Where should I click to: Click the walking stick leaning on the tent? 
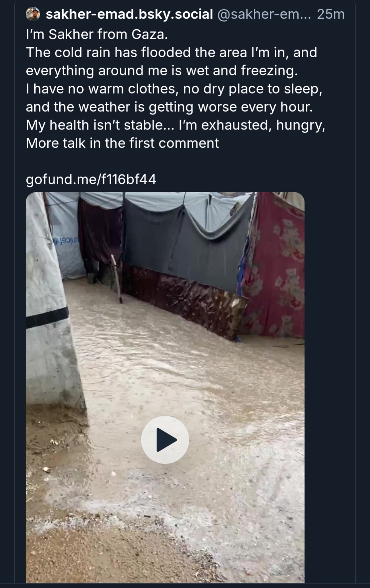[x=117, y=278]
